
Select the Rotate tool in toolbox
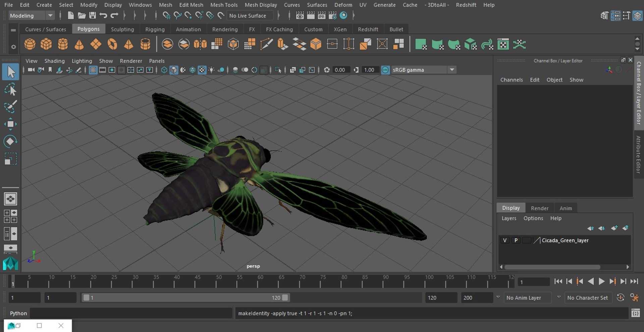pyautogui.click(x=10, y=141)
